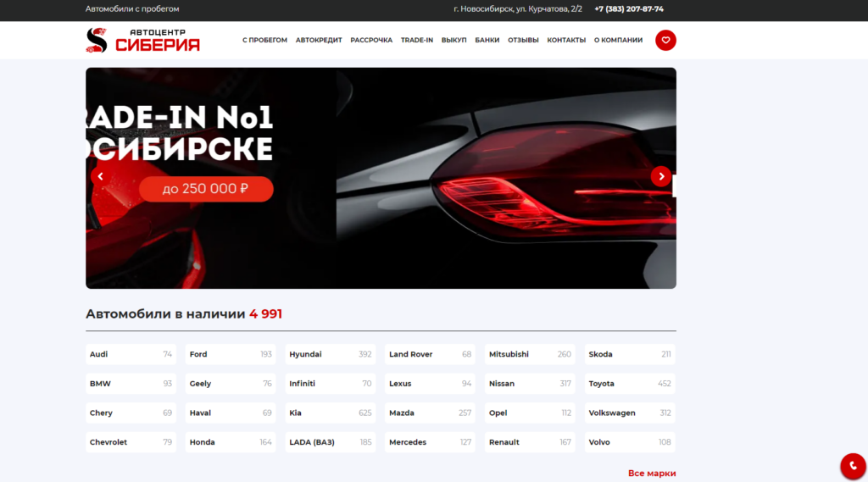This screenshot has height=482, width=868.
Task: Select the Volkswagen brand tile
Action: [x=630, y=413]
